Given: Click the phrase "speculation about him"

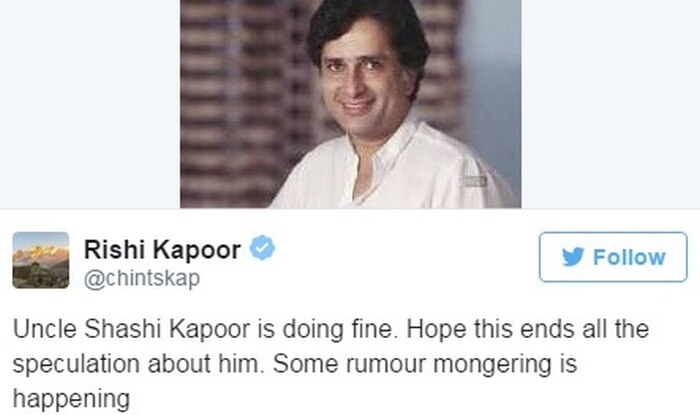Looking at the screenshot, I should click(136, 364).
